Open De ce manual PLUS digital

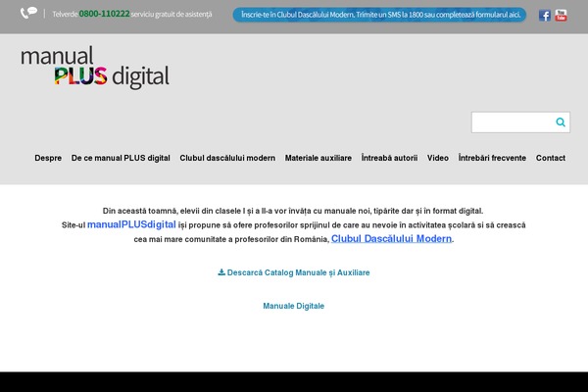[121, 158]
